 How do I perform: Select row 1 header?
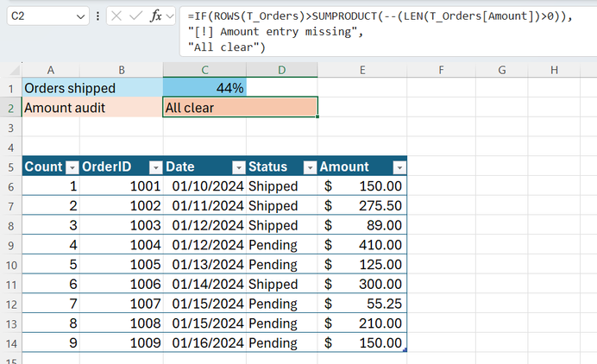tap(11, 88)
